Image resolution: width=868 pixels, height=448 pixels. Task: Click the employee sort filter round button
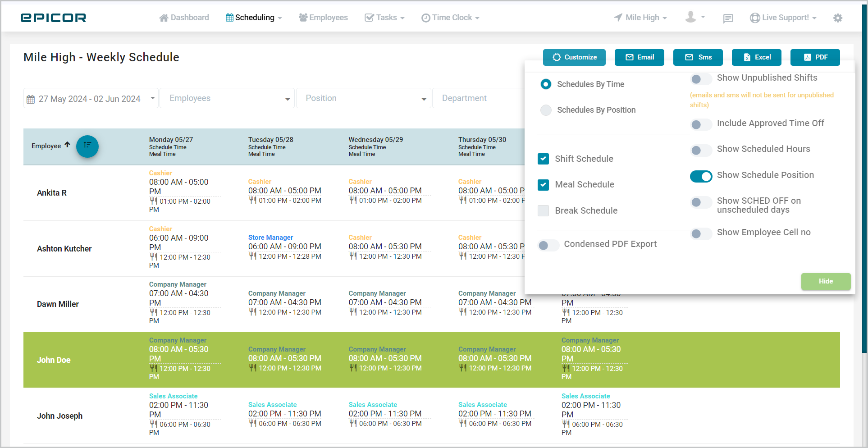(87, 146)
